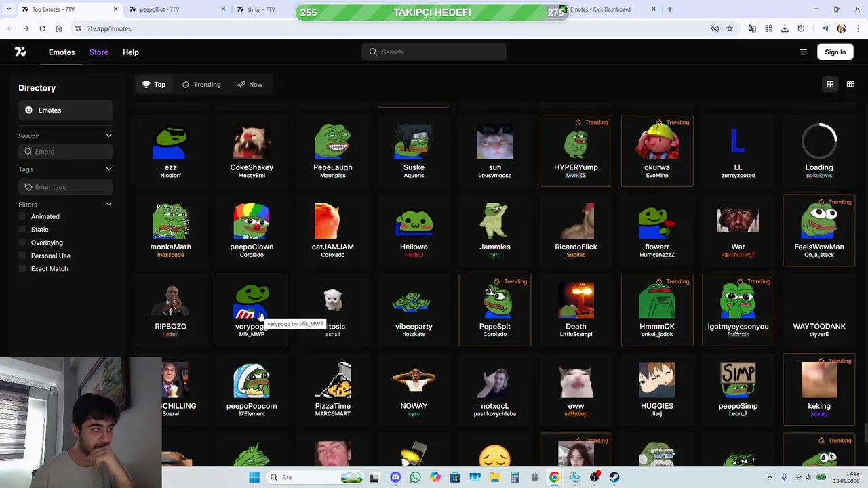
Task: Select the New emotes tab
Action: [250, 85]
